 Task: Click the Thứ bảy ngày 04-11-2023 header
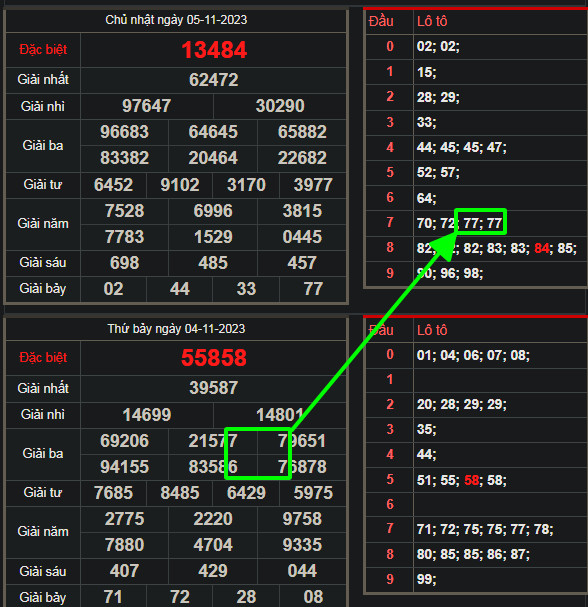pyautogui.click(x=176, y=329)
